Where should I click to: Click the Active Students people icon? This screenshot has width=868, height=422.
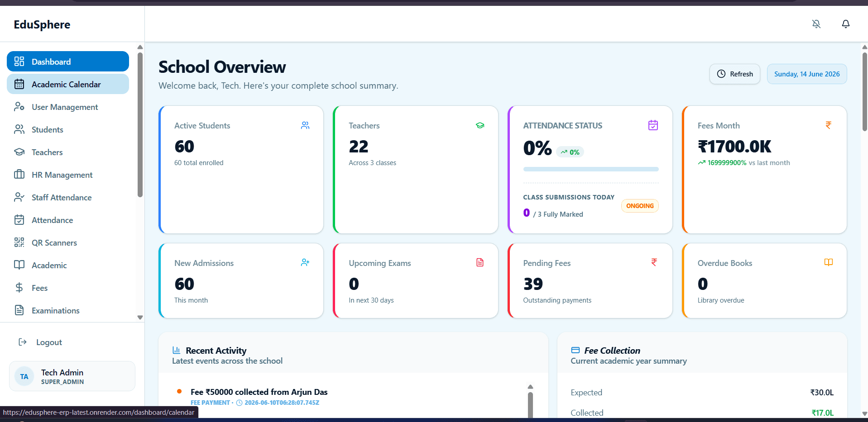(305, 125)
